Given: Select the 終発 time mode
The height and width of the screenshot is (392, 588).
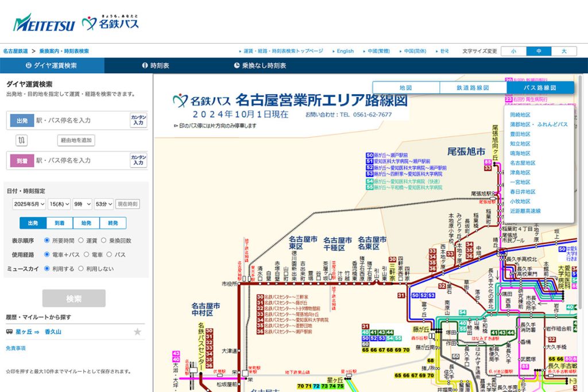Looking at the screenshot, I should [x=113, y=223].
